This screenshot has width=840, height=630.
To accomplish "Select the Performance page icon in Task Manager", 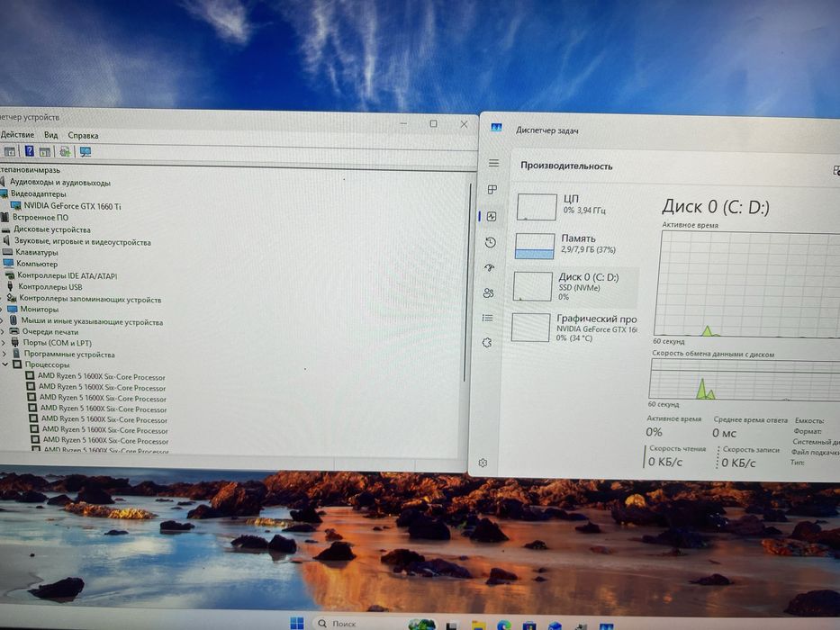I will [492, 216].
